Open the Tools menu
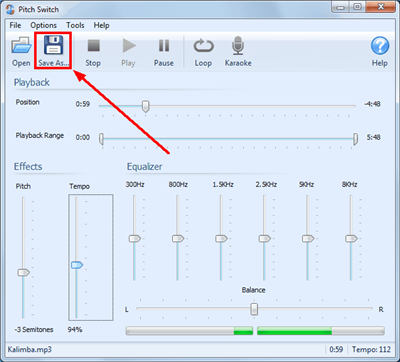400x362 pixels. click(x=75, y=25)
